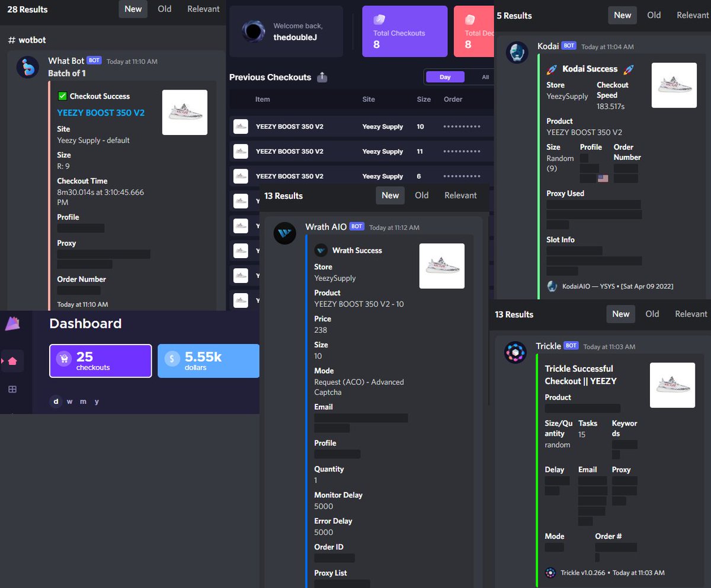711x588 pixels.
Task: Click the BOT badge next to Trickle
Action: [571, 346]
